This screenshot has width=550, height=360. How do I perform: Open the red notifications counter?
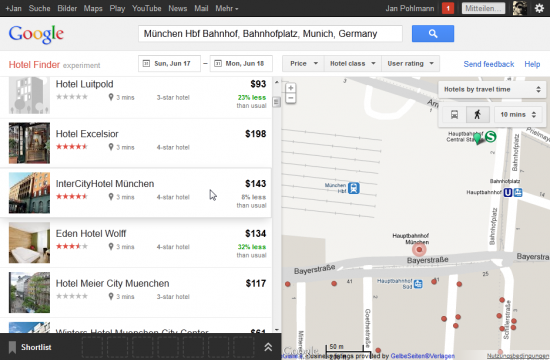448,8
